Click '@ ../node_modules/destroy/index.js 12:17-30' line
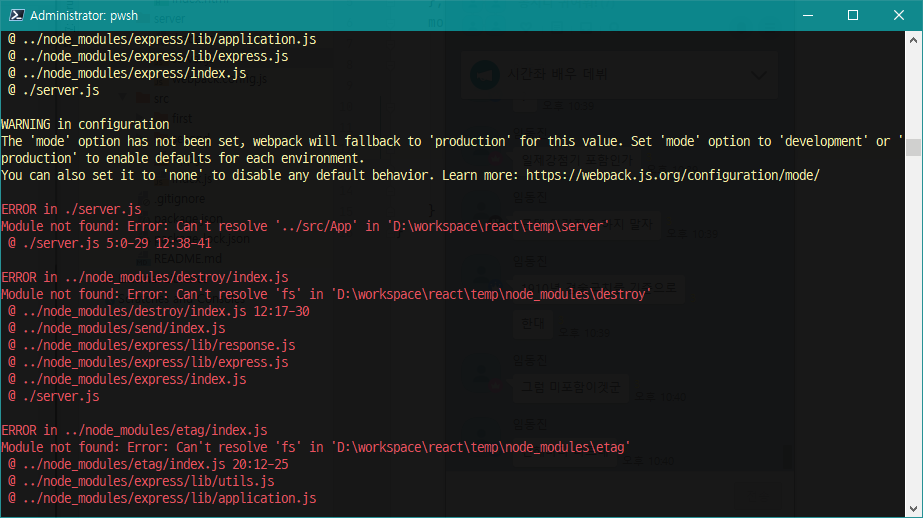The height and width of the screenshot is (518, 923). click(159, 311)
